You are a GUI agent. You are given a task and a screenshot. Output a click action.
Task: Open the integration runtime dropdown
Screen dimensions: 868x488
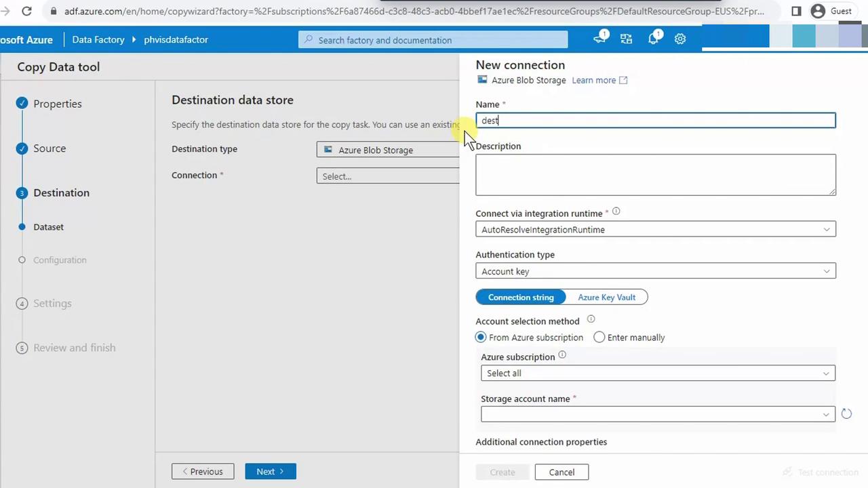point(656,229)
